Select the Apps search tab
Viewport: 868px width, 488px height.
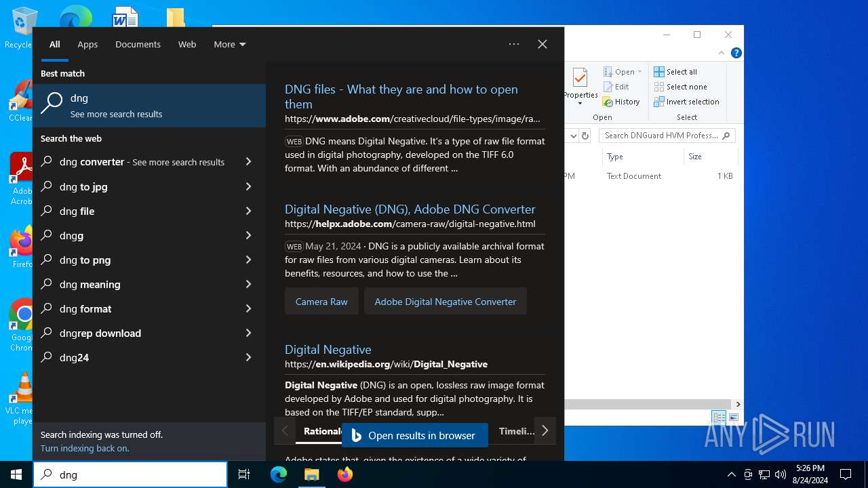click(87, 44)
